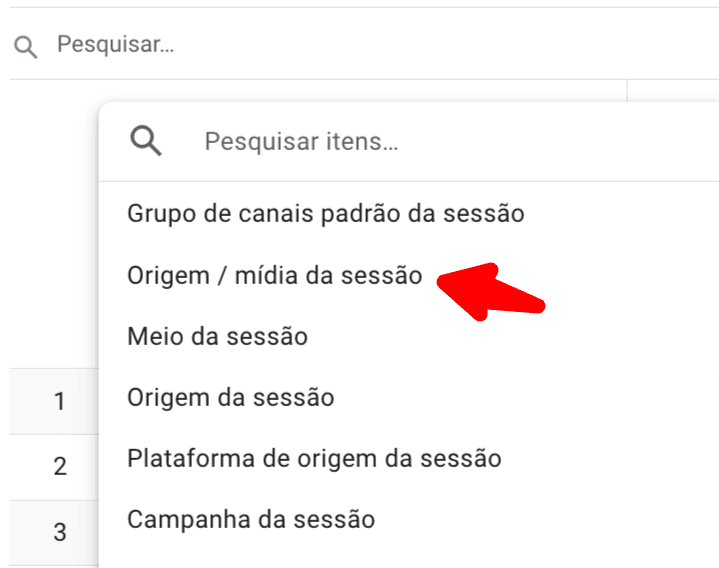719x568 pixels.
Task: Switch dimension to session source / medium
Action: point(275,275)
